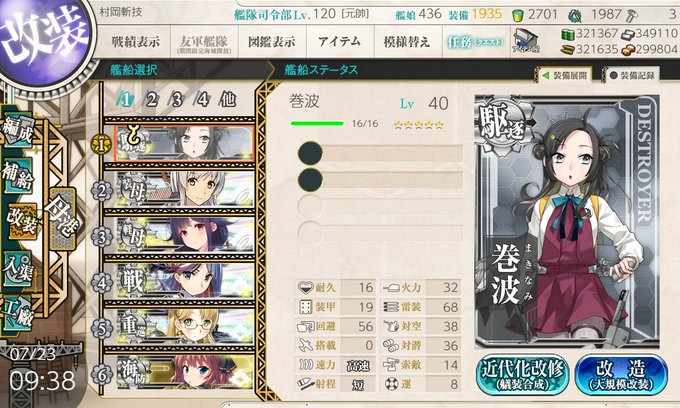
Task: Open the item shop building icon
Action: tap(526, 41)
